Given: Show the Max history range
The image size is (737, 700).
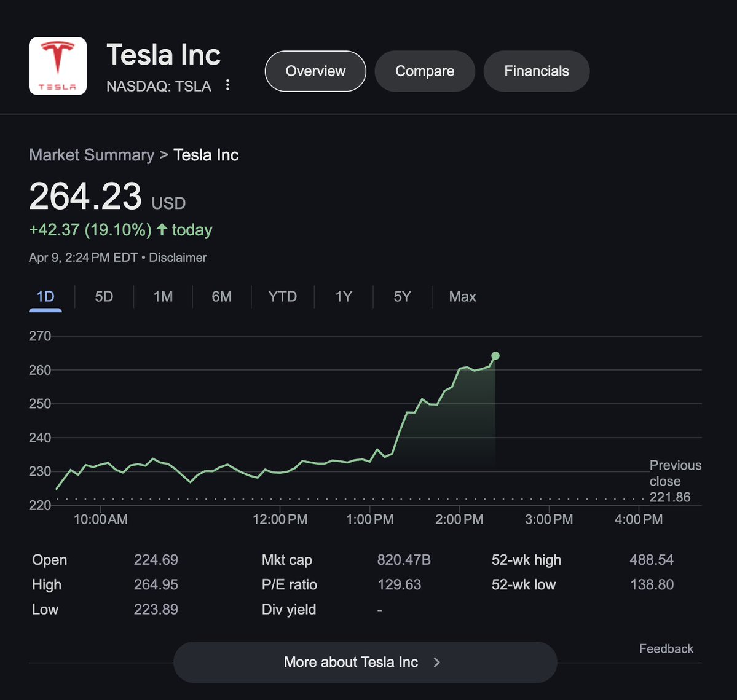Looking at the screenshot, I should [x=462, y=296].
